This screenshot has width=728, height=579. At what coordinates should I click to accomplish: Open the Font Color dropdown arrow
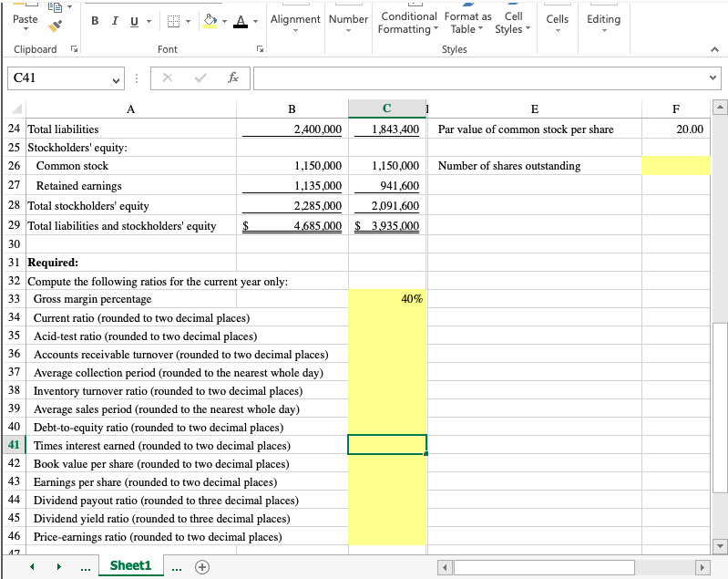tap(255, 21)
